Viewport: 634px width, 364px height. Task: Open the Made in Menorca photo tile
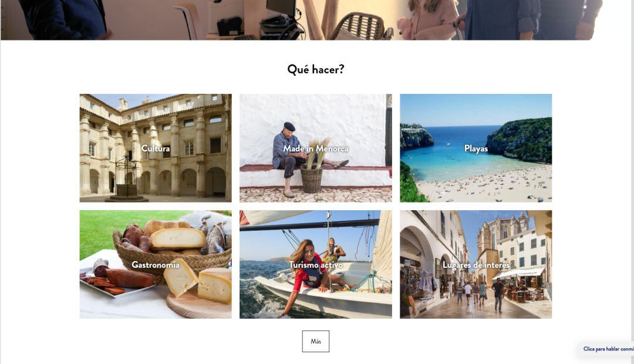[316, 148]
